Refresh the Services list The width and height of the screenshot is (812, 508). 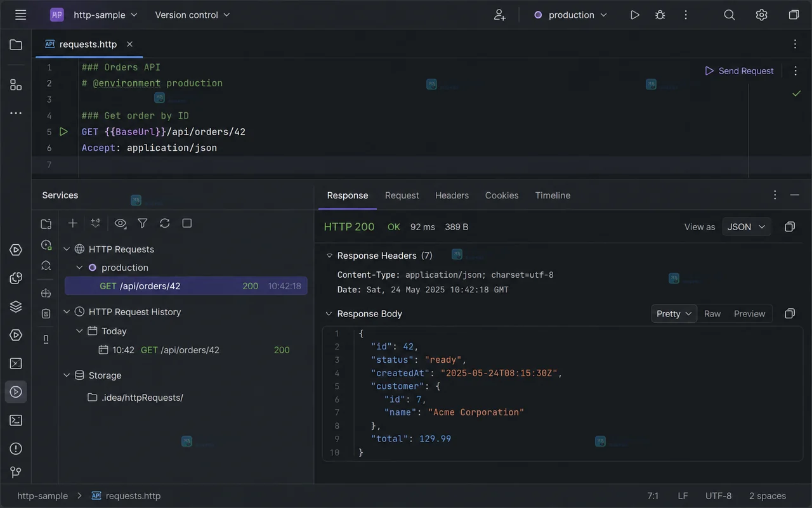pos(165,223)
